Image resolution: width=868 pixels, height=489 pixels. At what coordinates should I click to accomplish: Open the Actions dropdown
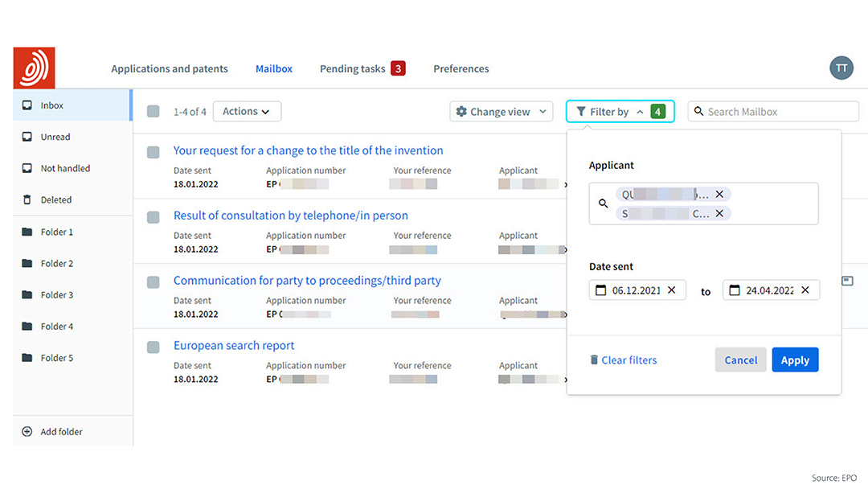click(247, 112)
